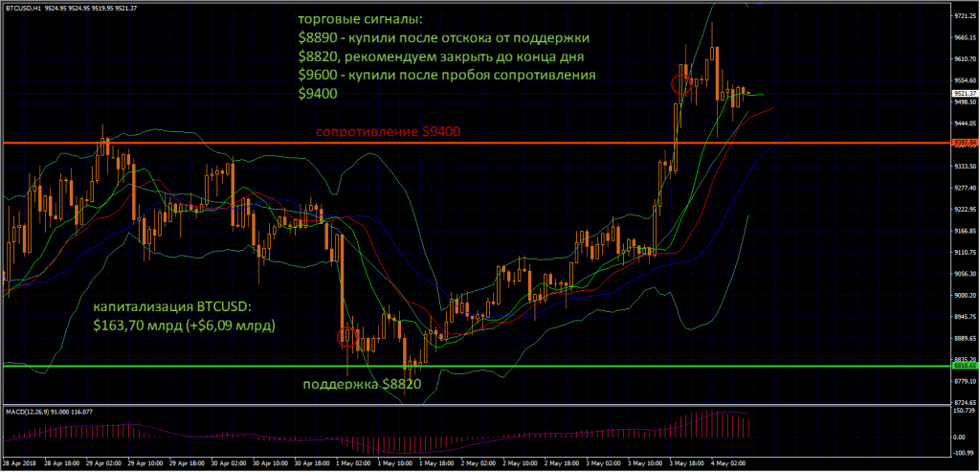Click the 9444.05 price axis value
This screenshot has width=980, height=472.
967,124
